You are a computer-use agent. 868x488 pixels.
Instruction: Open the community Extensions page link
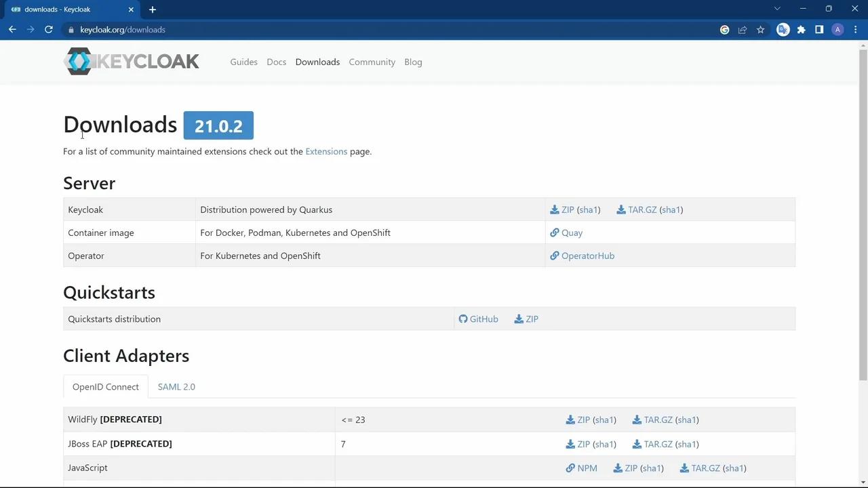tap(326, 151)
